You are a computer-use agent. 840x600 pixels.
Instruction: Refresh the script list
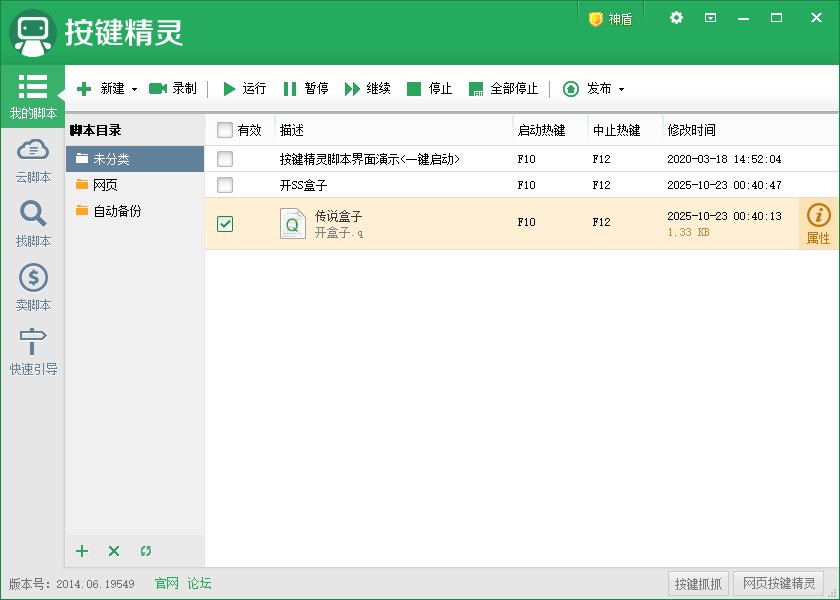[x=146, y=551]
